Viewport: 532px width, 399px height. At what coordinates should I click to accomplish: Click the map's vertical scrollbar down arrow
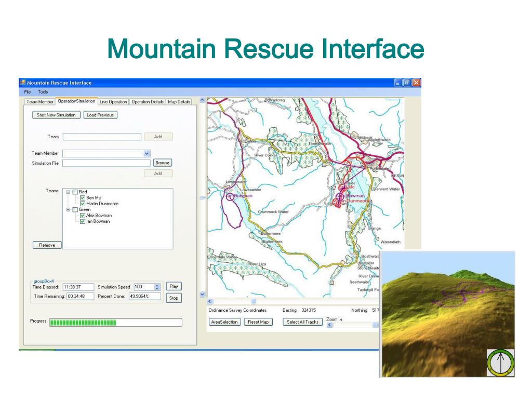[202, 294]
